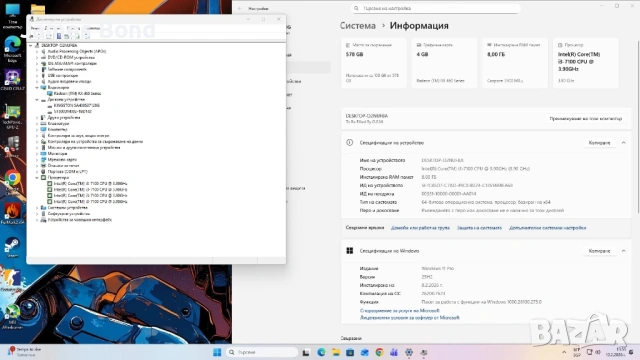Click Копиране for Windows specifications

pyautogui.click(x=599, y=251)
